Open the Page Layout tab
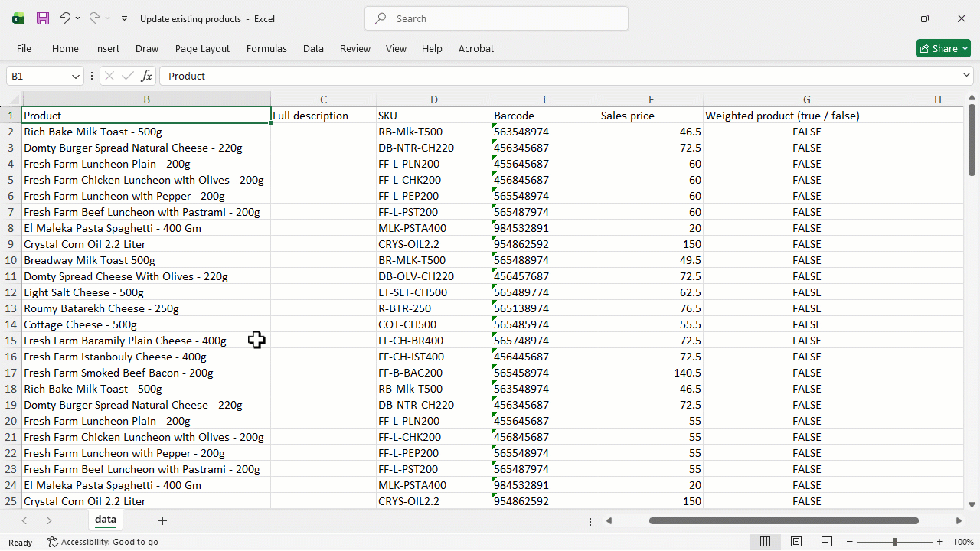Image resolution: width=980 pixels, height=551 pixels. 202,48
